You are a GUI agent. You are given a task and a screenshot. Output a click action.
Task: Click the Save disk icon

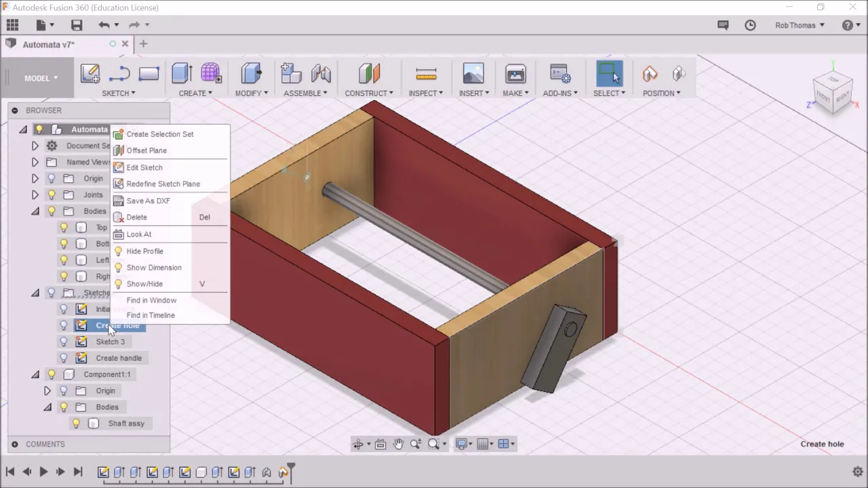pyautogui.click(x=77, y=25)
